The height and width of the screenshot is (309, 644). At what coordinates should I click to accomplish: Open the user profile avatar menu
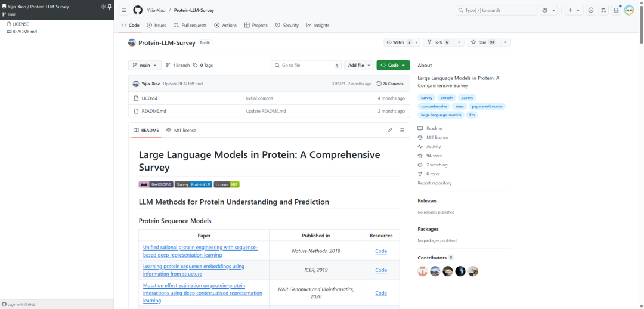(x=629, y=10)
